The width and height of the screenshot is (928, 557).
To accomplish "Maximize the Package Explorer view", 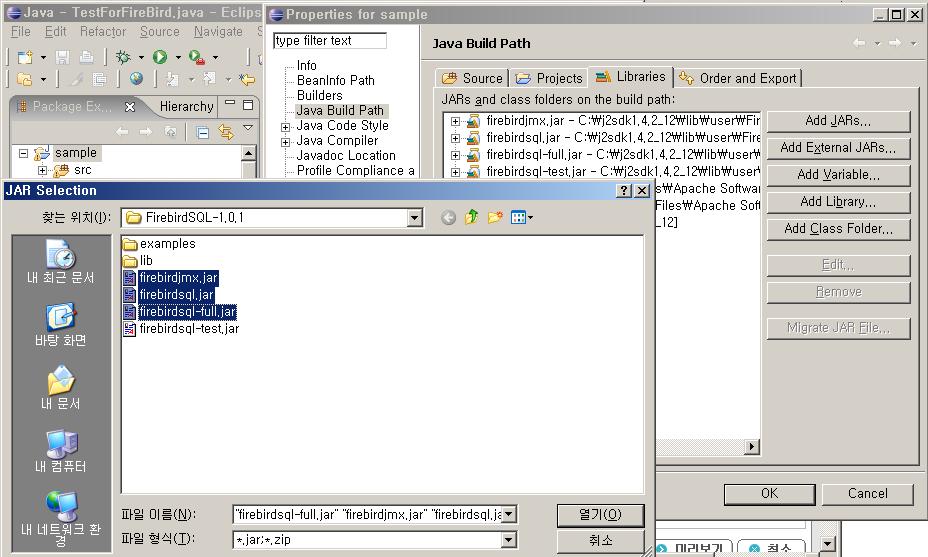I will (x=248, y=105).
